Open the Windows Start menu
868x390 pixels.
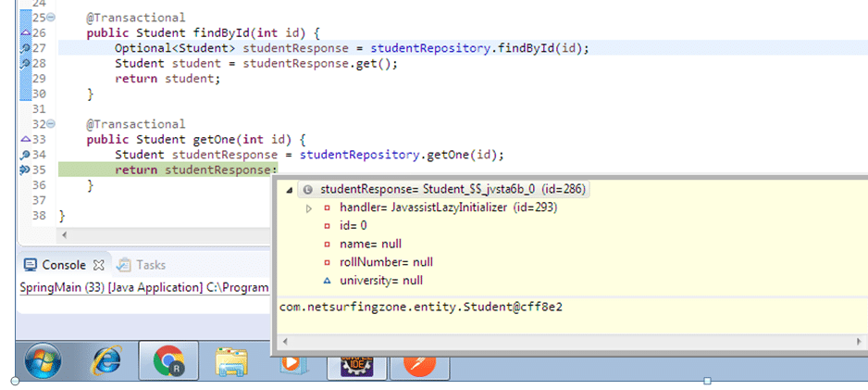point(43,361)
